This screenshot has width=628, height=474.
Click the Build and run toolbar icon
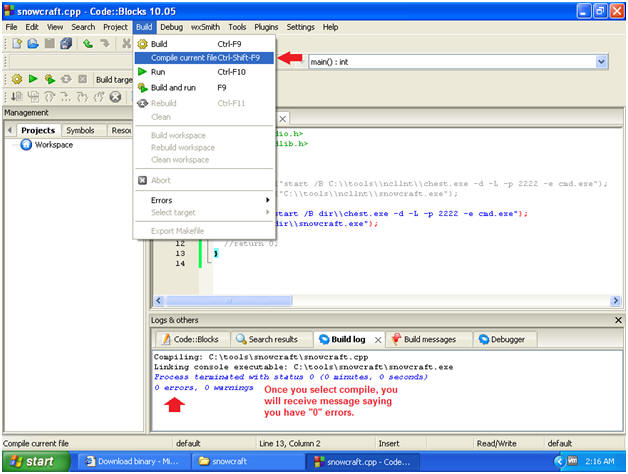pos(50,79)
